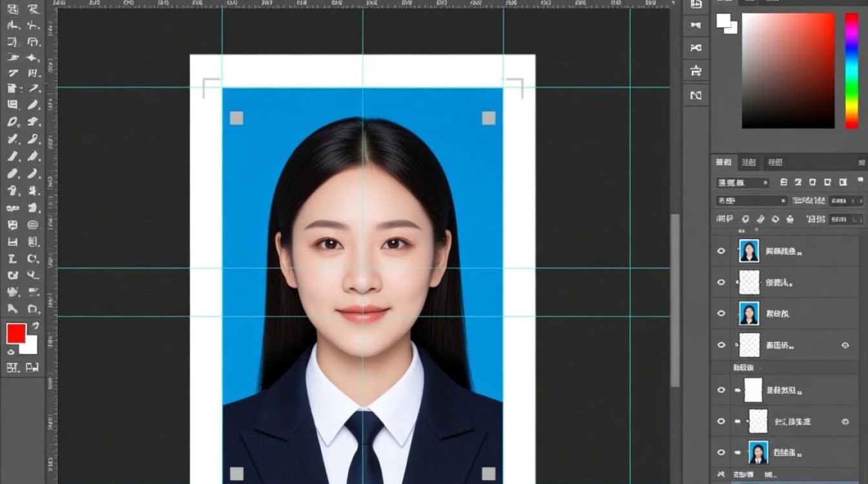
Task: Select the top-left tool in the tools panel
Action: coord(13,10)
